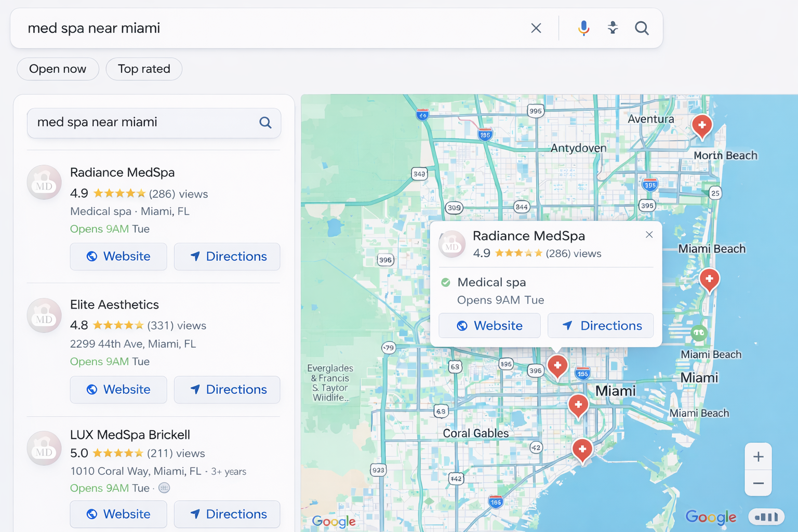Image resolution: width=798 pixels, height=532 pixels.
Task: Open Elite Aesthetics listing avatar
Action: pos(44,315)
